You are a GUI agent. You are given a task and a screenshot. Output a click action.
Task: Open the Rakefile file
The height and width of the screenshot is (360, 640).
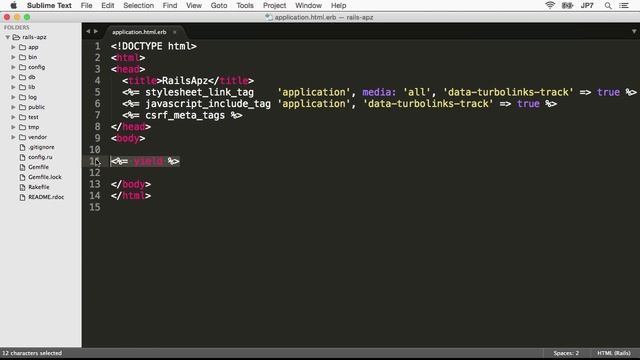pos(39,187)
